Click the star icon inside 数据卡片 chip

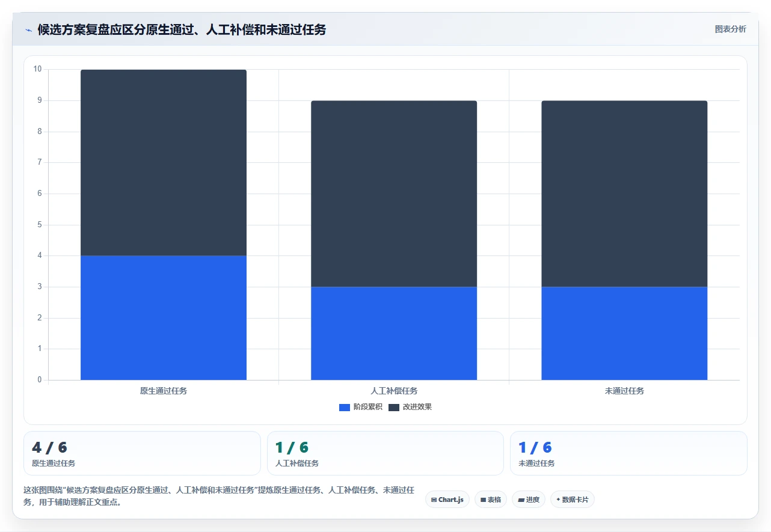[x=558, y=500]
